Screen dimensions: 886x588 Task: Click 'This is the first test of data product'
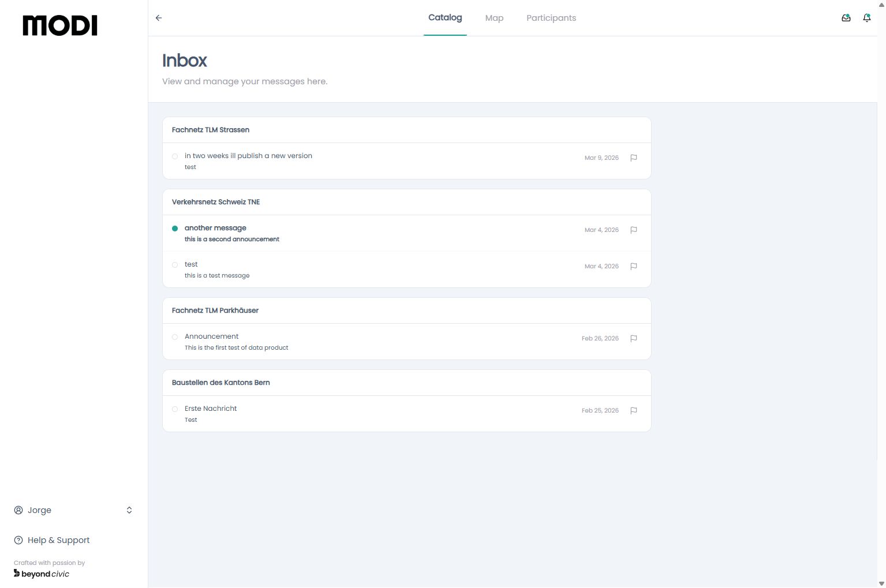[236, 347]
